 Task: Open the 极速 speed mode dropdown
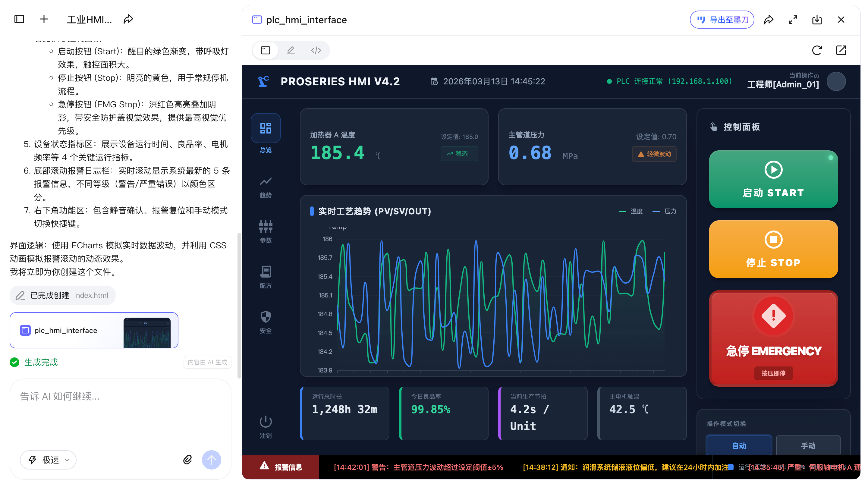point(48,460)
